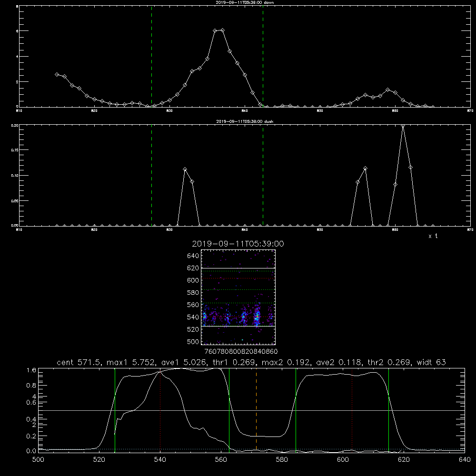
Task: Click the '600' x-axis label of bottom plot
Action: coord(343,460)
